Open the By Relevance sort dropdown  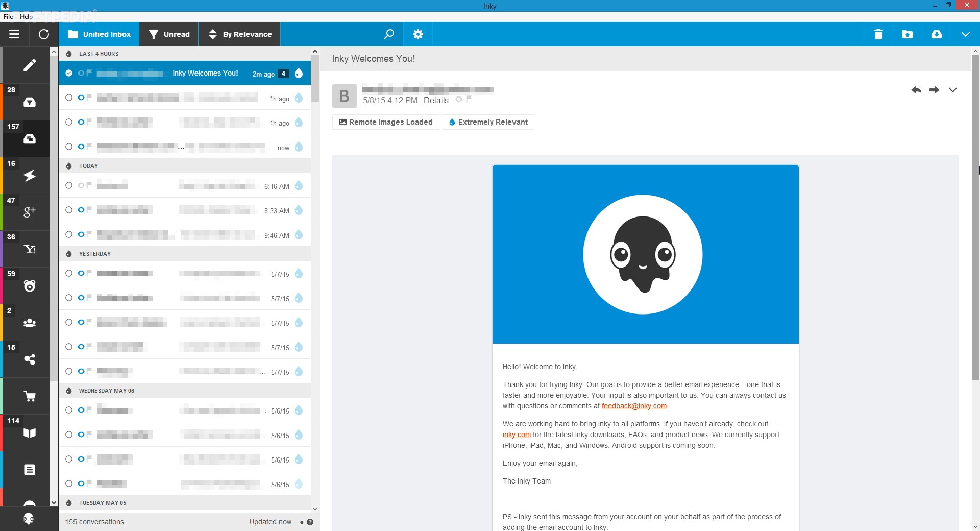[x=239, y=34]
